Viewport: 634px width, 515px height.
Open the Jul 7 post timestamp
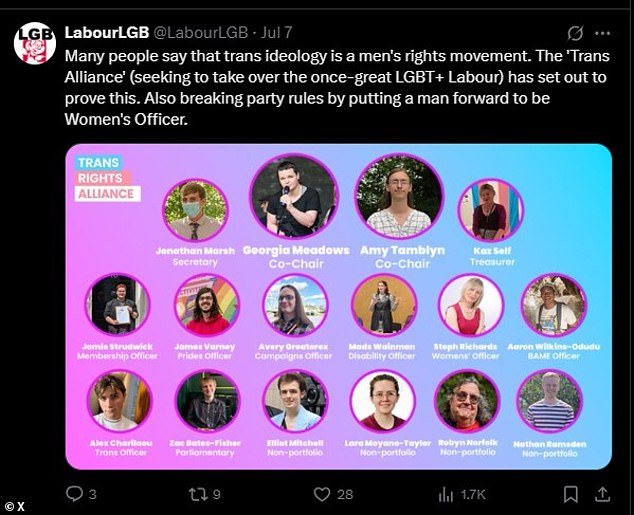coord(276,32)
